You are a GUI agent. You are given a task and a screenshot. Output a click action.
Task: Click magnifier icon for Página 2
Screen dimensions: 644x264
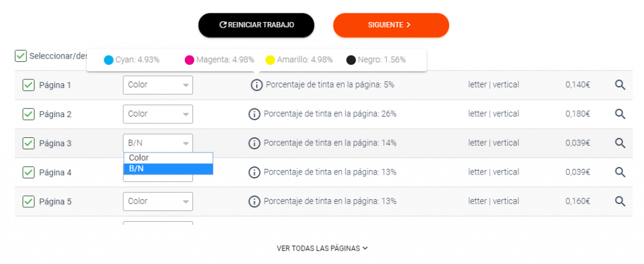620,114
